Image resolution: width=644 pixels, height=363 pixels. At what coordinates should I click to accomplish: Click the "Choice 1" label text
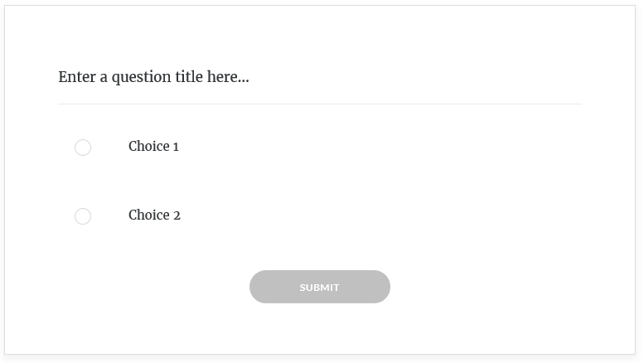click(153, 147)
